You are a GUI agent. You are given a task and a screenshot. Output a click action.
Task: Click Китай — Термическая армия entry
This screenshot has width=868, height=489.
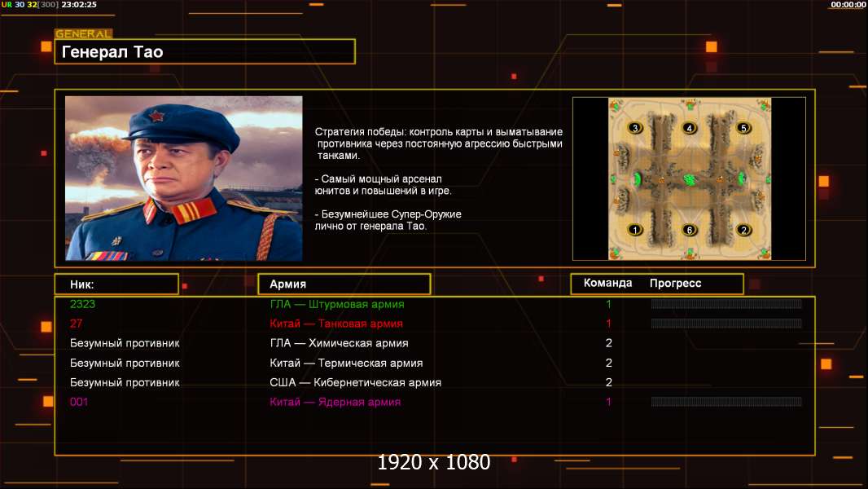click(x=346, y=363)
